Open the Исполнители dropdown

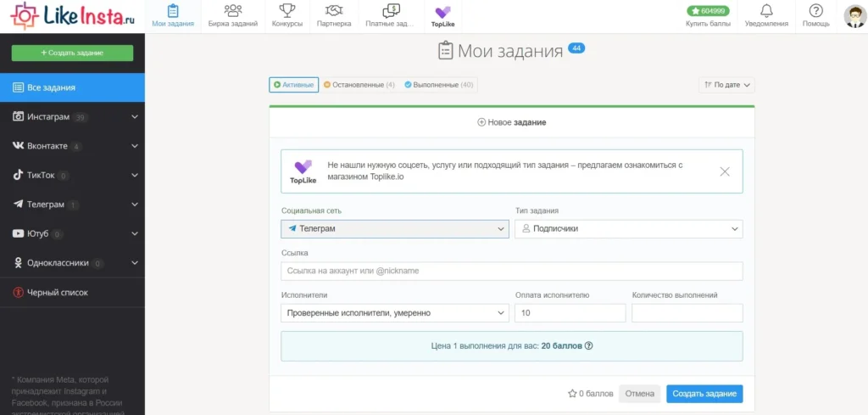(395, 313)
